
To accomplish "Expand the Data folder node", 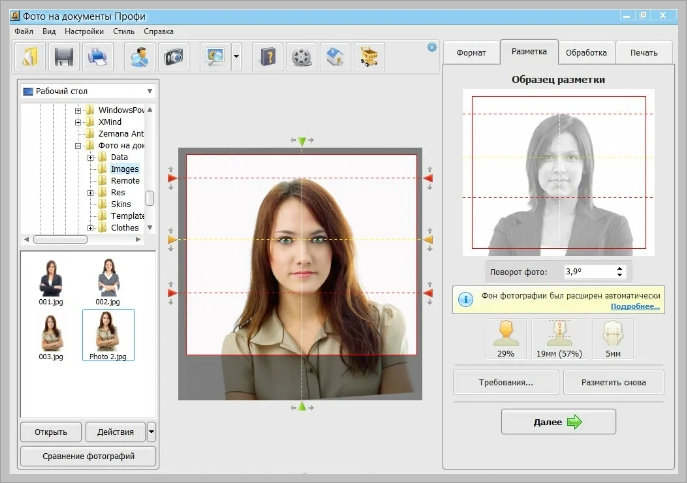I will 90,157.
